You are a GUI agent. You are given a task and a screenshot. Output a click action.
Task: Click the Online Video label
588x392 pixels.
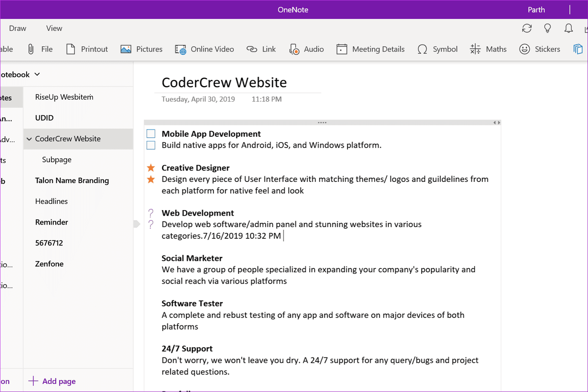point(212,49)
